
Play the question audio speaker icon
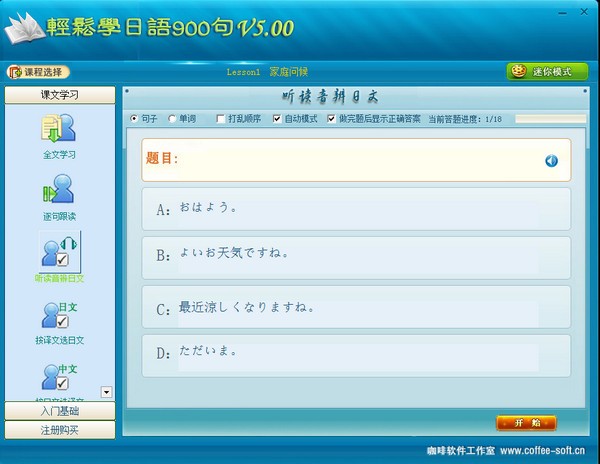[x=551, y=161]
